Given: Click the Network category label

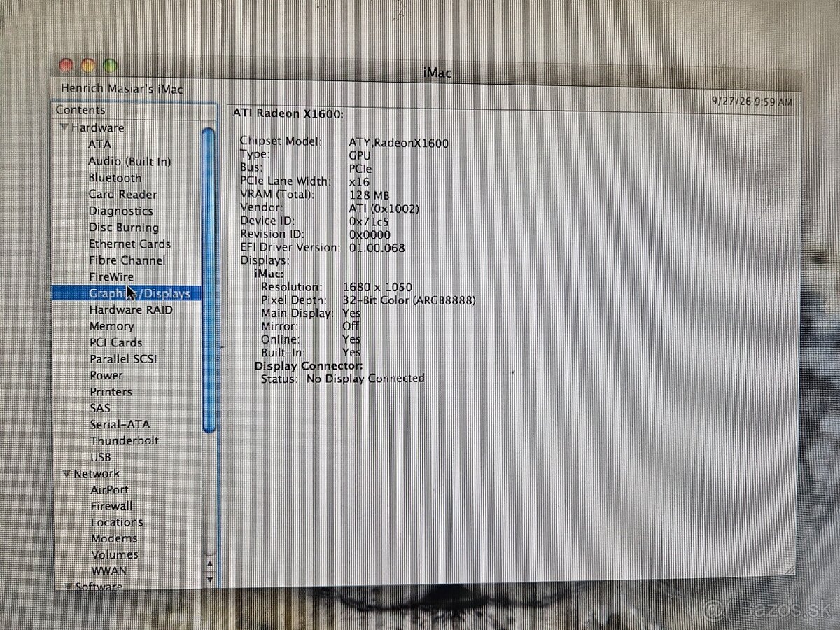Looking at the screenshot, I should 97,473.
